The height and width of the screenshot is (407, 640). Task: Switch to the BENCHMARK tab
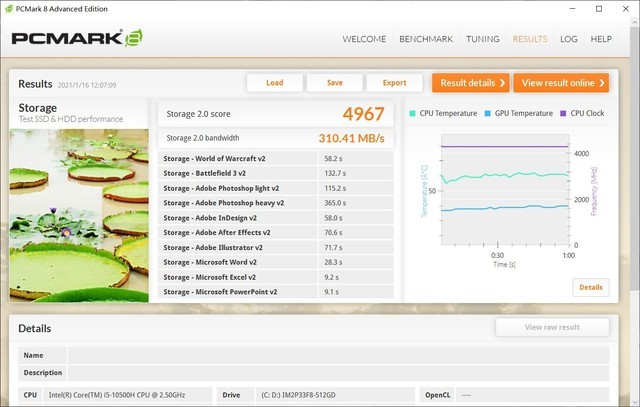(x=426, y=39)
